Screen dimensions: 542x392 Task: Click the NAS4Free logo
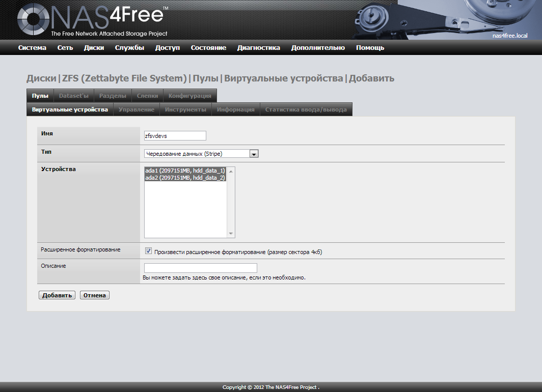click(93, 20)
